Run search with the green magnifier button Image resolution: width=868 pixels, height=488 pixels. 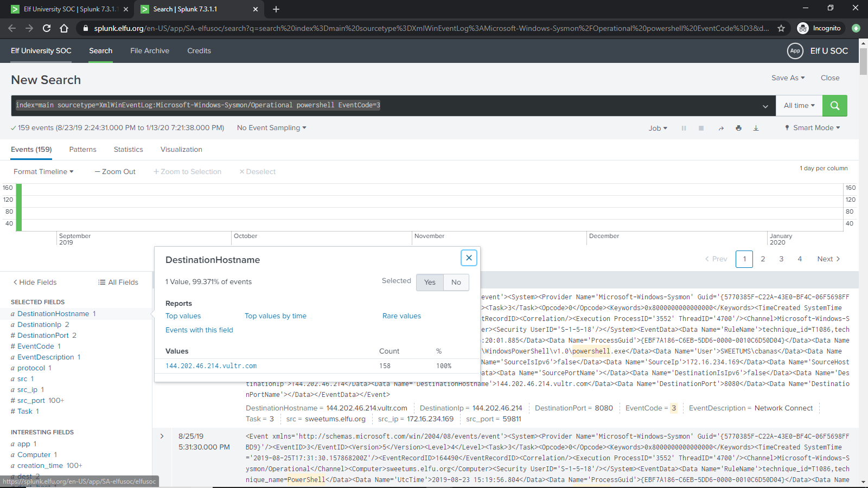point(834,106)
